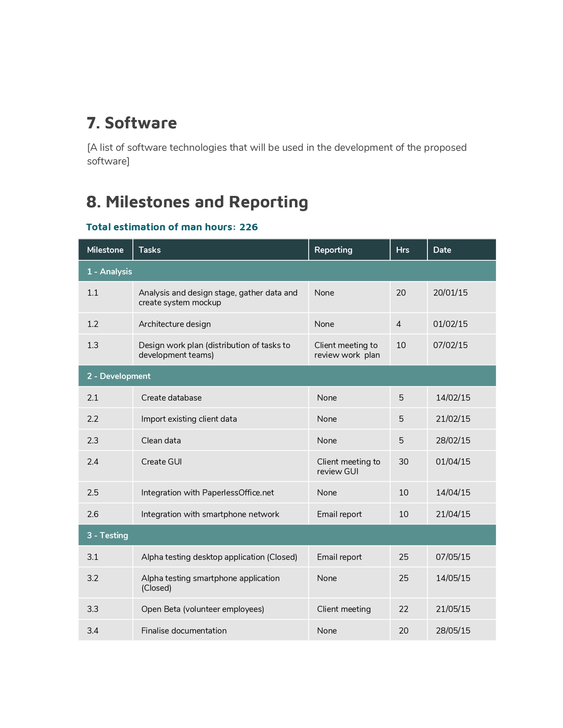Screen dimensions: 563x728
Task: Click the date 01/04/15
Action: click(x=453, y=462)
